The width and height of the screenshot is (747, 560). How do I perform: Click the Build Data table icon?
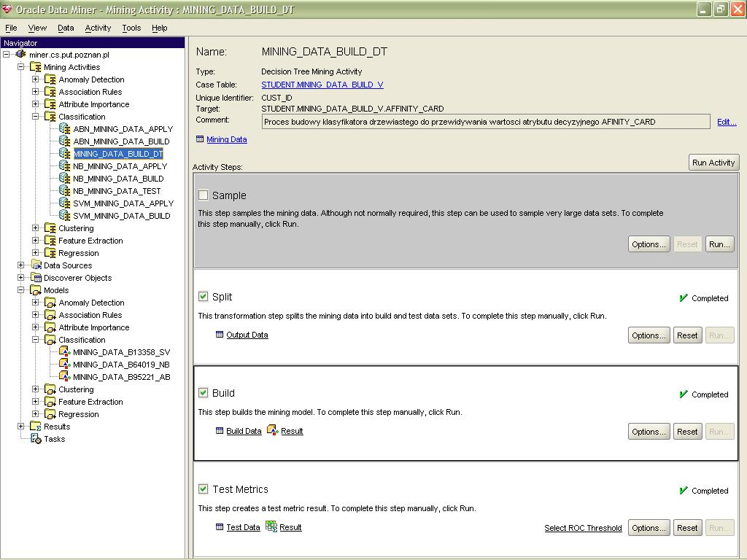[x=219, y=430]
